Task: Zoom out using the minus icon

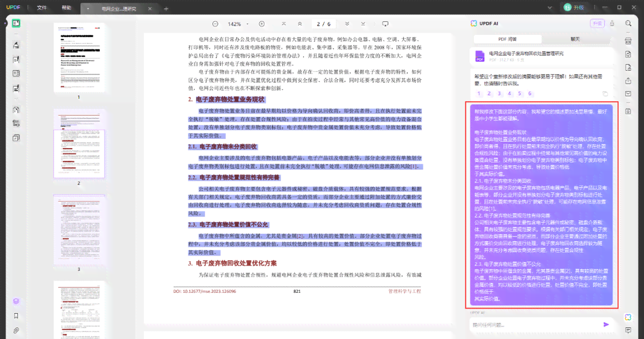Action: 215,24
